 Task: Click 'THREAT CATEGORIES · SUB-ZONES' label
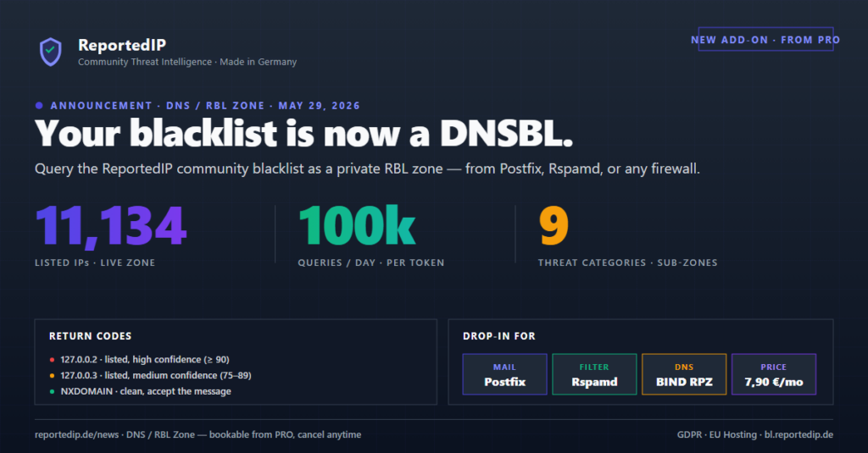coord(628,262)
